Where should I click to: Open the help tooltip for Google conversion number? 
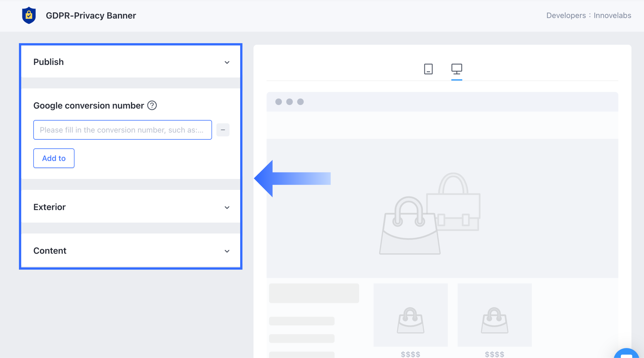[x=152, y=105]
